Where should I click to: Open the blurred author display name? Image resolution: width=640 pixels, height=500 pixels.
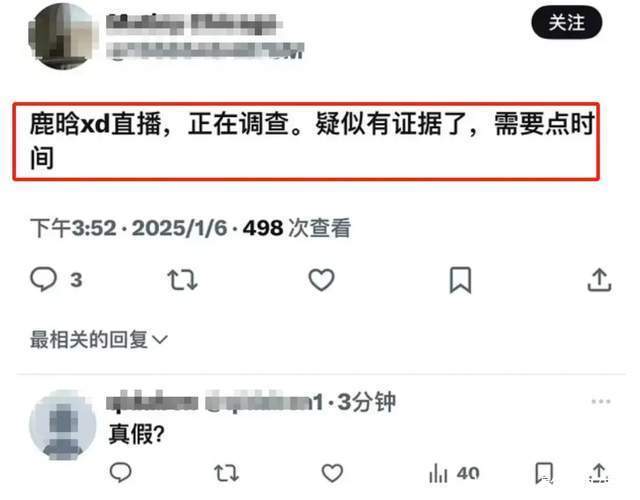(194, 24)
